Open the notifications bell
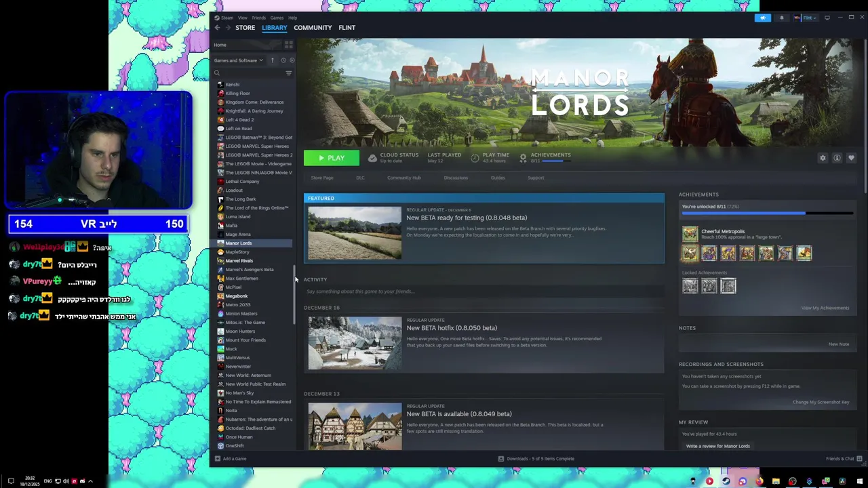The width and height of the screenshot is (868, 488). coord(781,18)
